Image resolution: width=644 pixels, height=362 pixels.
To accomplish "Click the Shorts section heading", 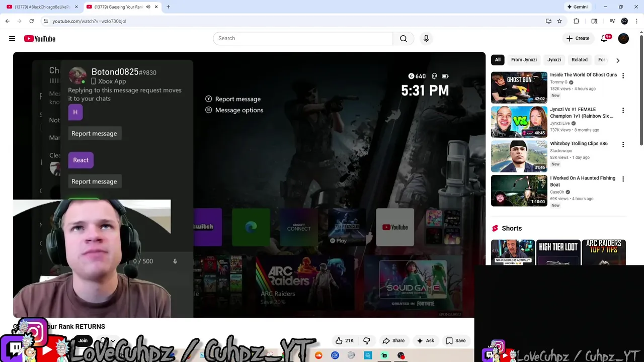I will pos(512,228).
